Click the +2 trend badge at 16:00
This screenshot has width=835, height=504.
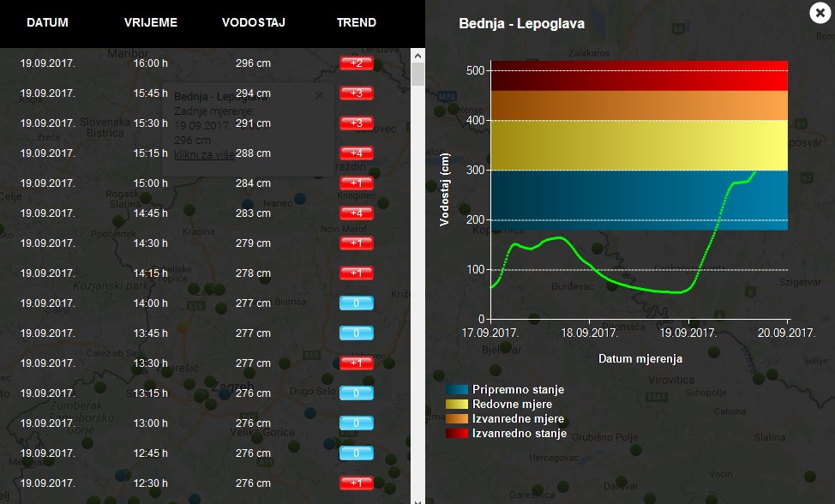click(x=357, y=63)
